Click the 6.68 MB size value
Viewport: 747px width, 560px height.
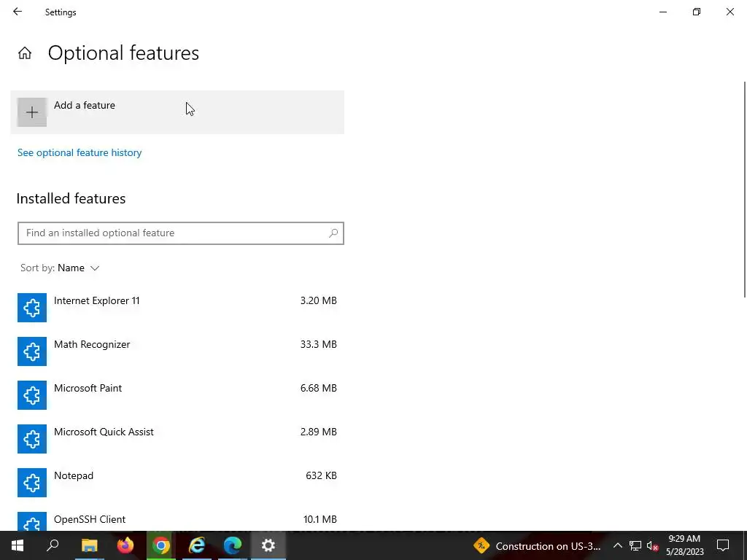(319, 389)
